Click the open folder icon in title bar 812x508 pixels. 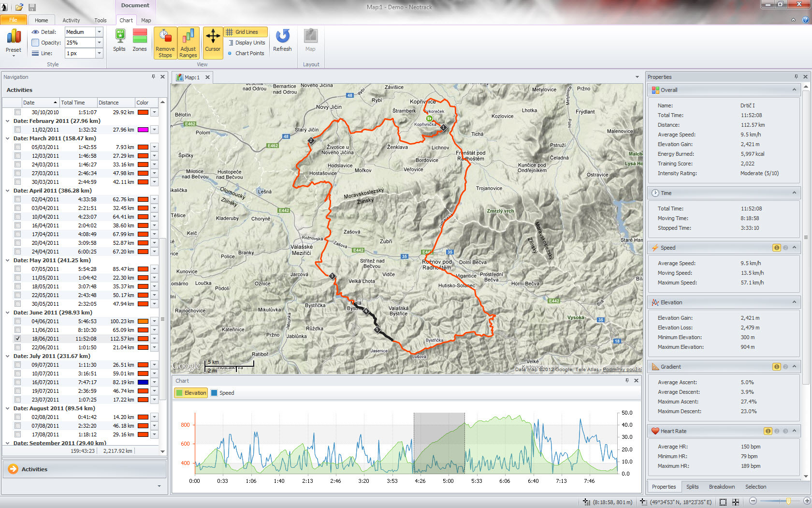[x=19, y=7]
